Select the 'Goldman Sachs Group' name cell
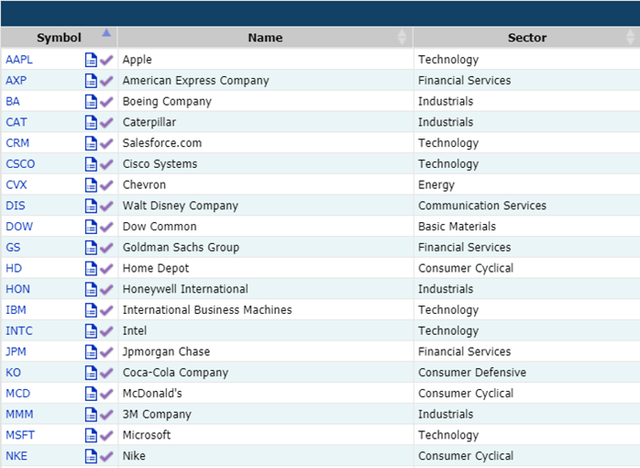Image resolution: width=640 pixels, height=468 pixels. coord(266,247)
